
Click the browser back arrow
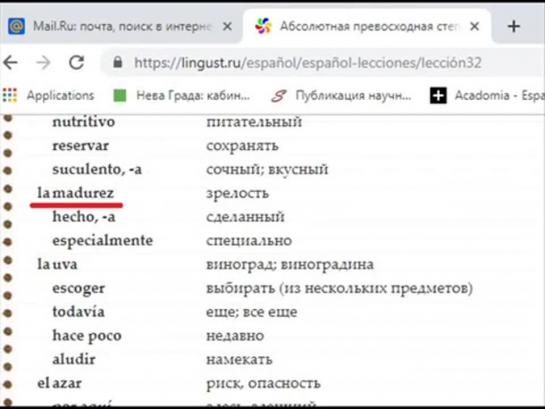(x=10, y=63)
